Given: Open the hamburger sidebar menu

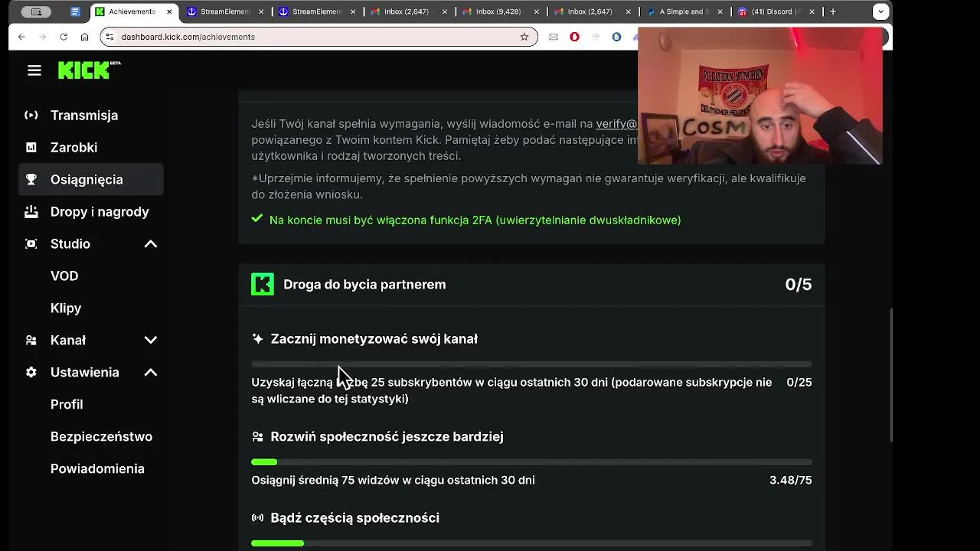Looking at the screenshot, I should coord(34,70).
